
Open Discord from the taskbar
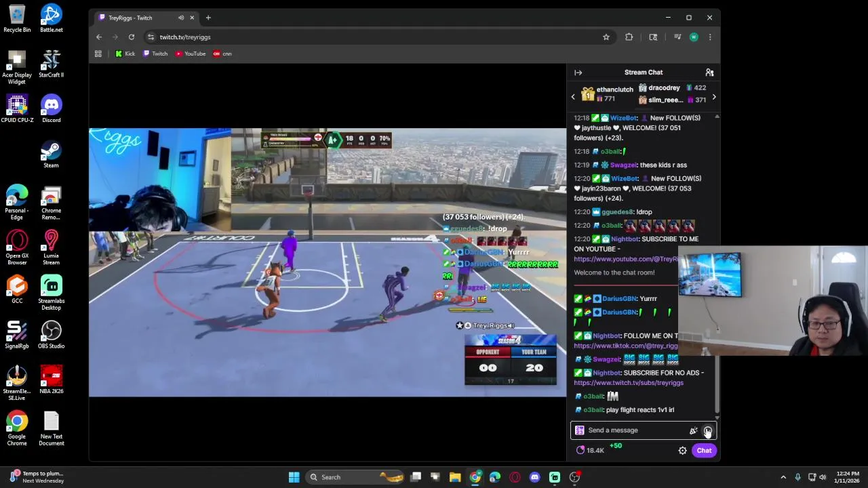click(x=534, y=477)
